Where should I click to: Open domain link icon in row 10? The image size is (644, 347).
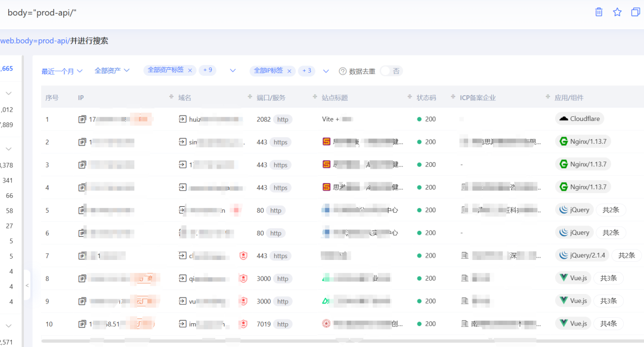pos(182,324)
